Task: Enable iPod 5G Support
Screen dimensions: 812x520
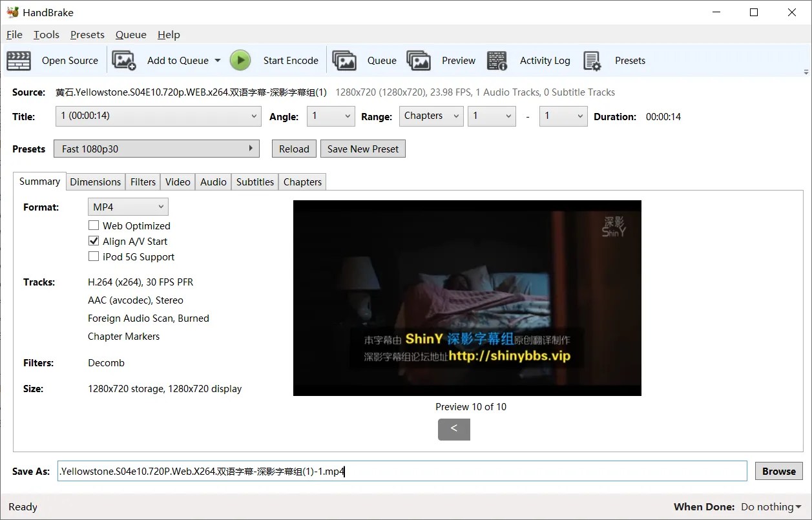Action: 94,256
